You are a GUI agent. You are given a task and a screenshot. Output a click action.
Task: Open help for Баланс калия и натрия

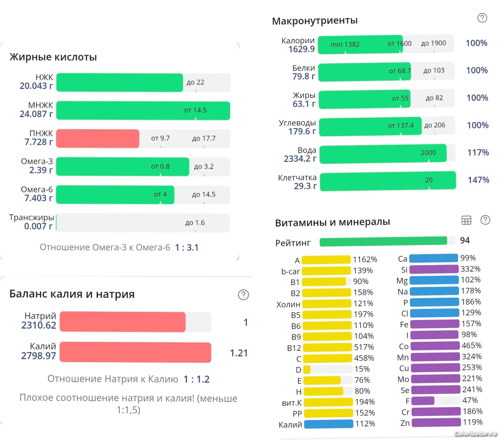tap(243, 295)
